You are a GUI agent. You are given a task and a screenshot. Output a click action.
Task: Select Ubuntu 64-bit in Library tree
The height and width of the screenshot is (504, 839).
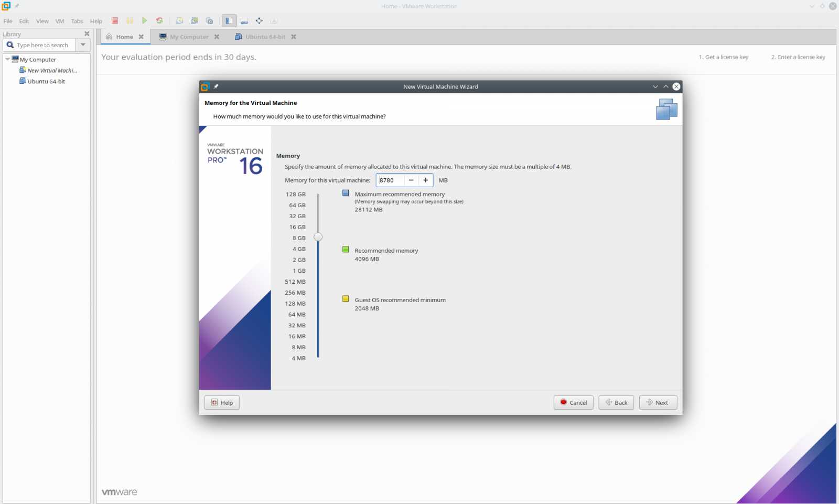click(x=42, y=81)
